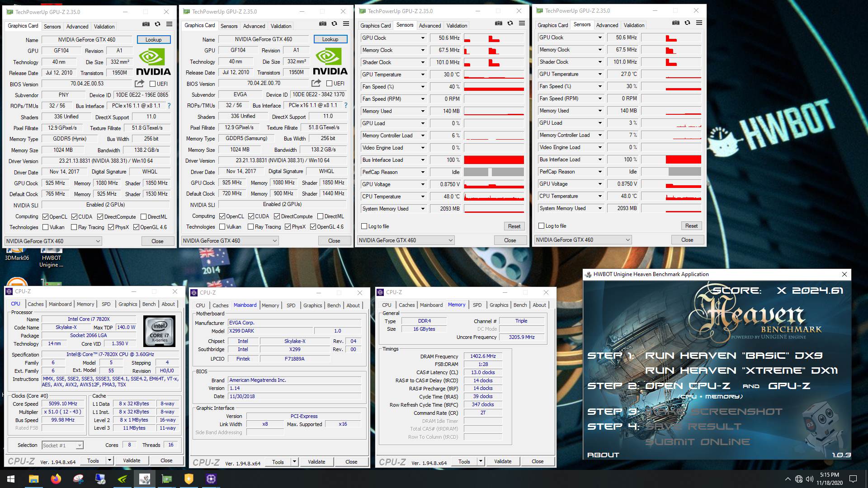Image resolution: width=868 pixels, height=488 pixels.
Task: Click Validate in CPU-Z Mainboard window
Action: [316, 462]
